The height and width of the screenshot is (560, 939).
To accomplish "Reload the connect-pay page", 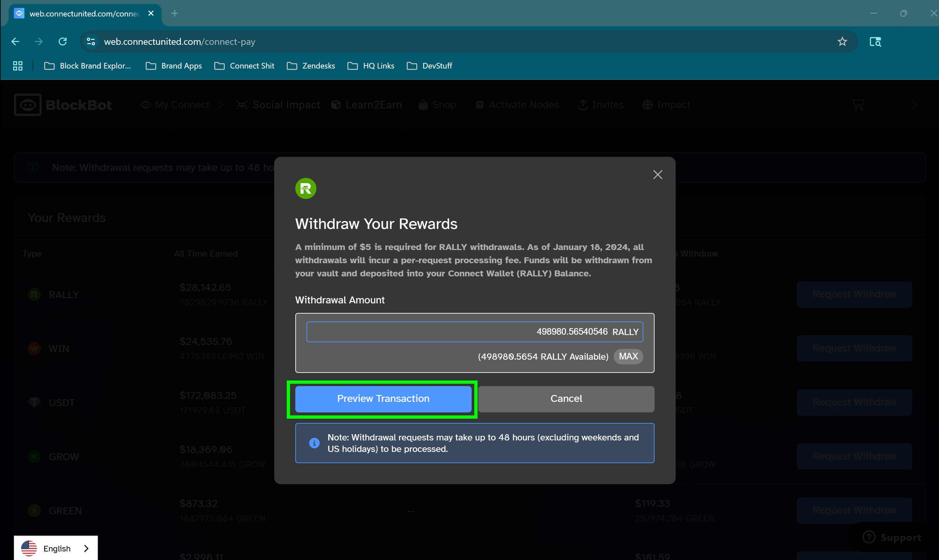I will click(63, 42).
